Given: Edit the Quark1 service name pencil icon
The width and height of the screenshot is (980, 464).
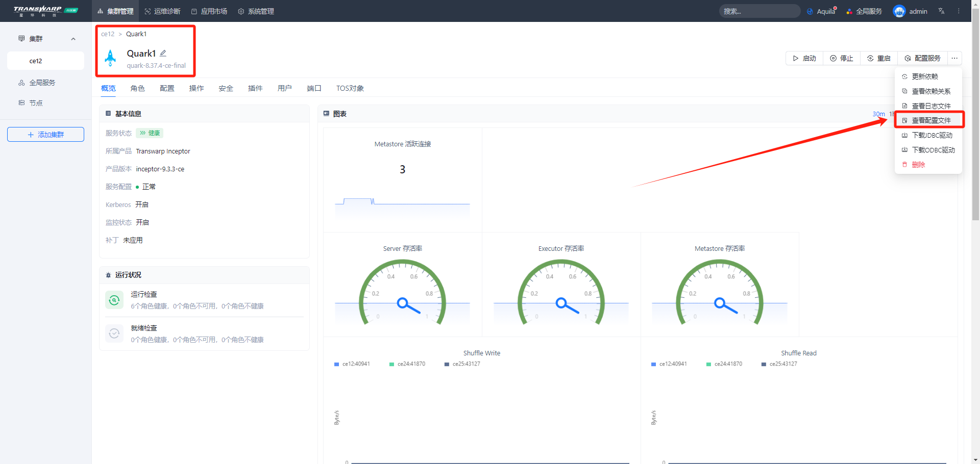Looking at the screenshot, I should (x=163, y=53).
